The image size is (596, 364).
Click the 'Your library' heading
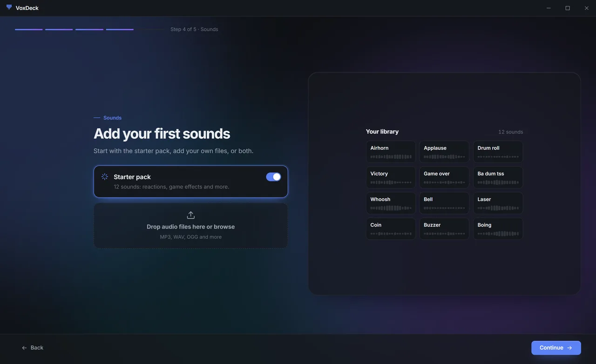click(382, 132)
